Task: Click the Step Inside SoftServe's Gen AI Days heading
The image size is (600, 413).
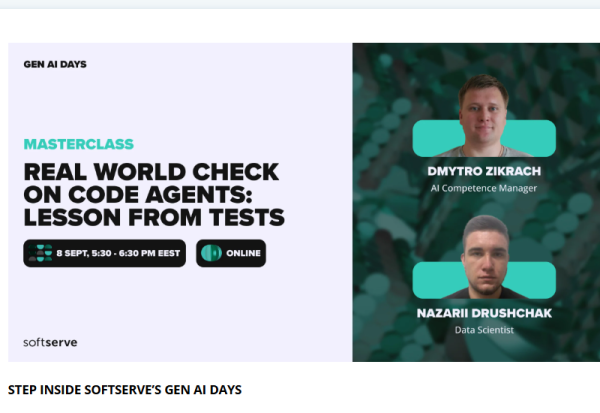Action: coord(125,390)
